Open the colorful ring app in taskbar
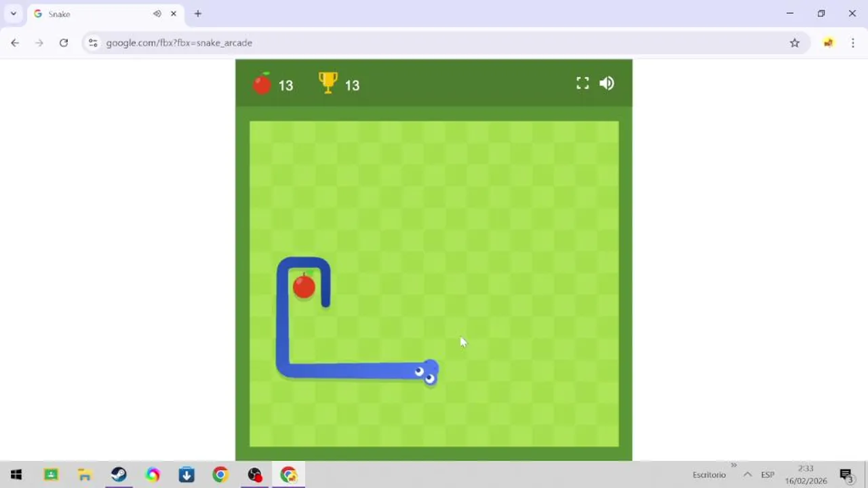The image size is (868, 488). pos(153,474)
